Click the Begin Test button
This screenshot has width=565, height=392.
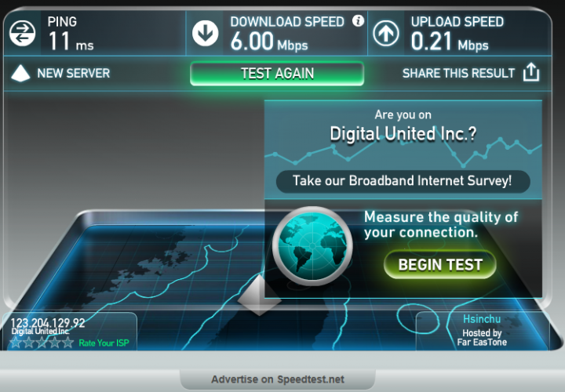[440, 264]
